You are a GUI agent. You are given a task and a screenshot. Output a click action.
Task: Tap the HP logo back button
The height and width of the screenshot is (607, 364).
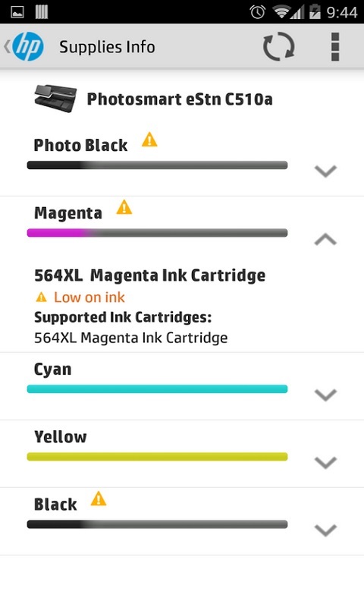click(x=24, y=47)
